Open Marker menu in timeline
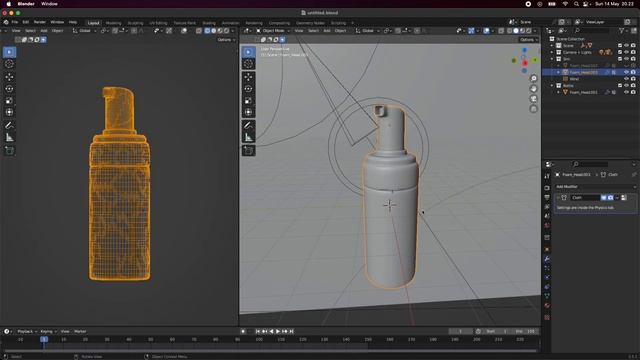 click(x=80, y=331)
